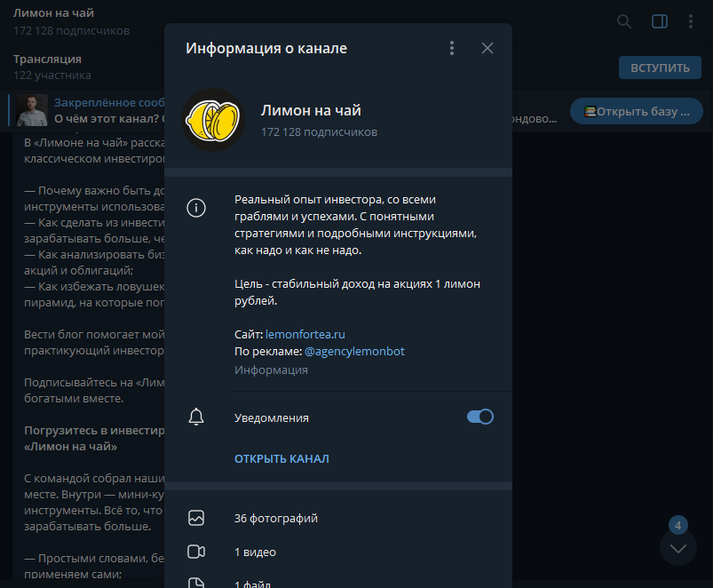Toggle the column layout icon near search

658,21
